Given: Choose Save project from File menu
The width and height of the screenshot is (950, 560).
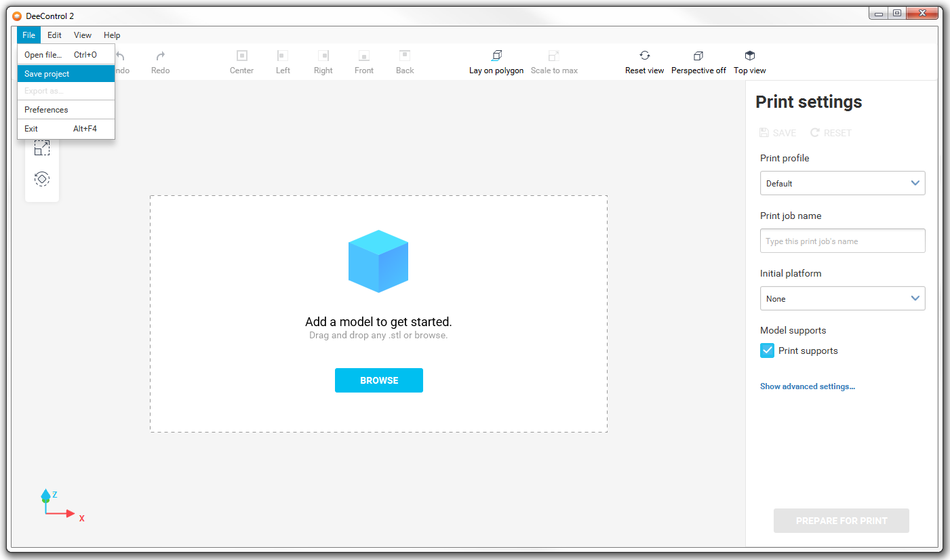Looking at the screenshot, I should 47,74.
